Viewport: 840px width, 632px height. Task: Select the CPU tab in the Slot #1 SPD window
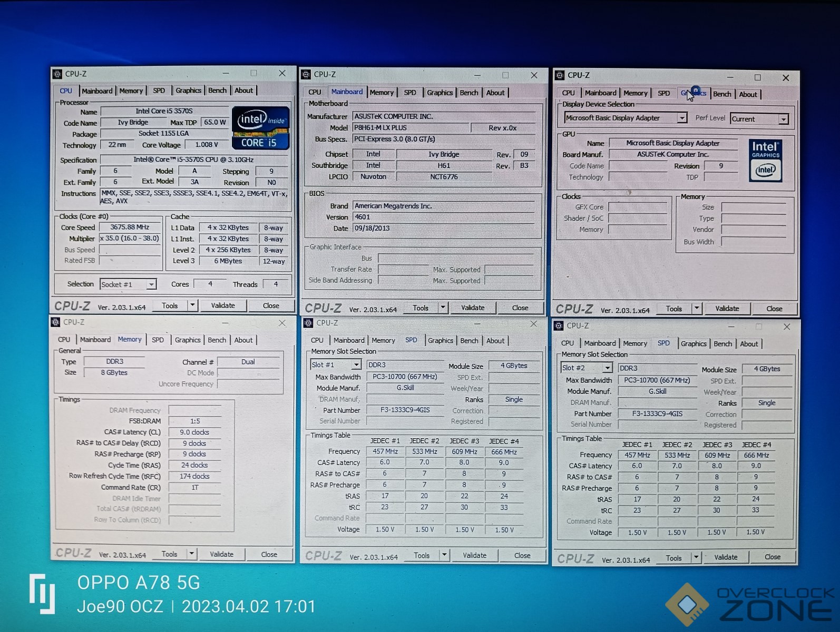(x=317, y=341)
